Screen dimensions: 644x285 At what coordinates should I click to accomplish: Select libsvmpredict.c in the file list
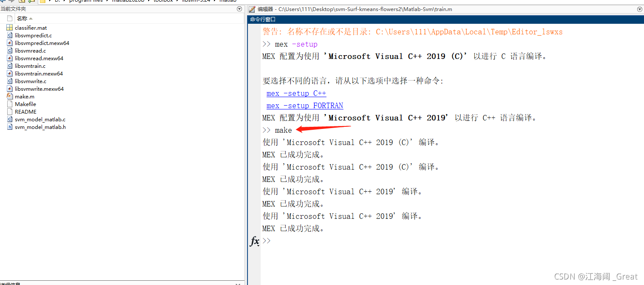point(33,35)
